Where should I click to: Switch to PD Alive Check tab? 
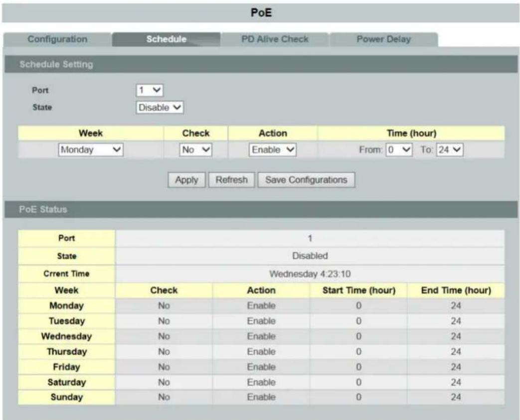point(275,39)
